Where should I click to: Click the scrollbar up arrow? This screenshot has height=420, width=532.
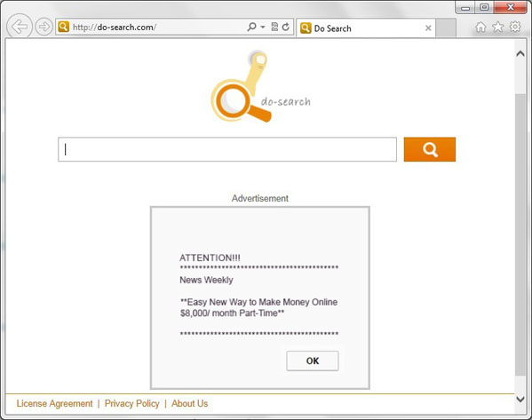pyautogui.click(x=520, y=53)
